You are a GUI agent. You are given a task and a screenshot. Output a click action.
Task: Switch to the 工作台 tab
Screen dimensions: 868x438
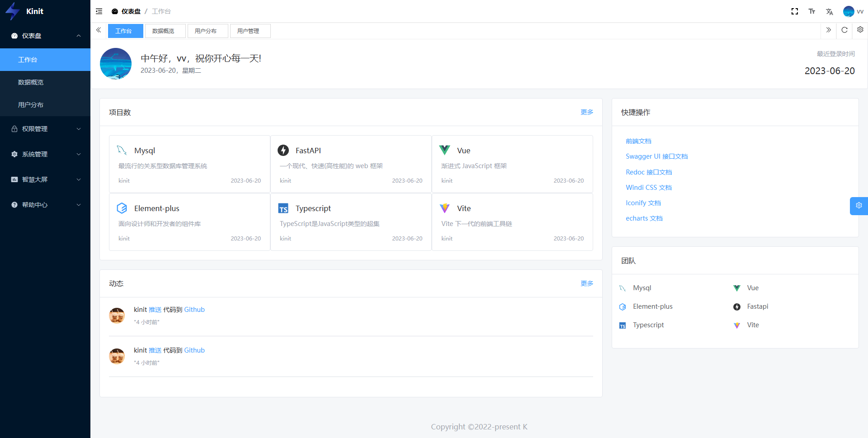click(x=125, y=31)
